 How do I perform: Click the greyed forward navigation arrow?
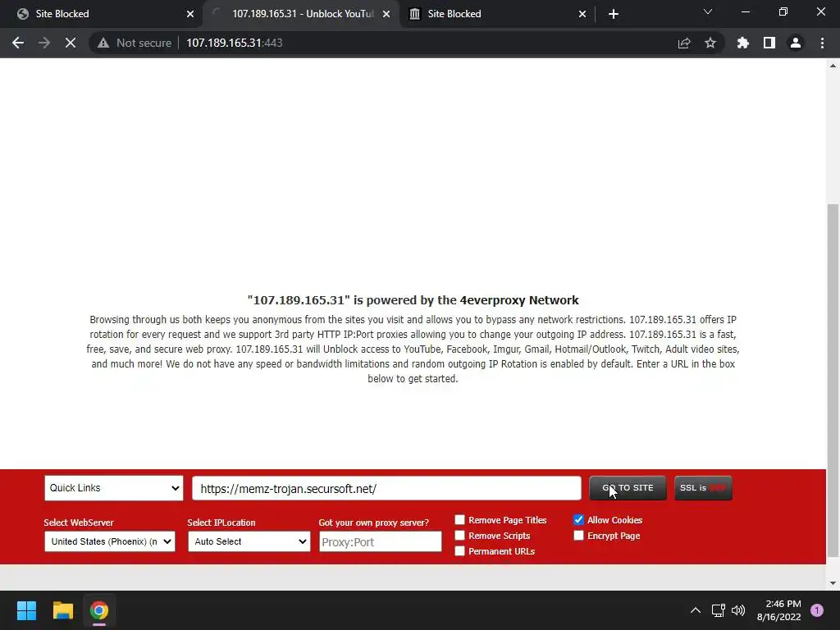tap(44, 43)
